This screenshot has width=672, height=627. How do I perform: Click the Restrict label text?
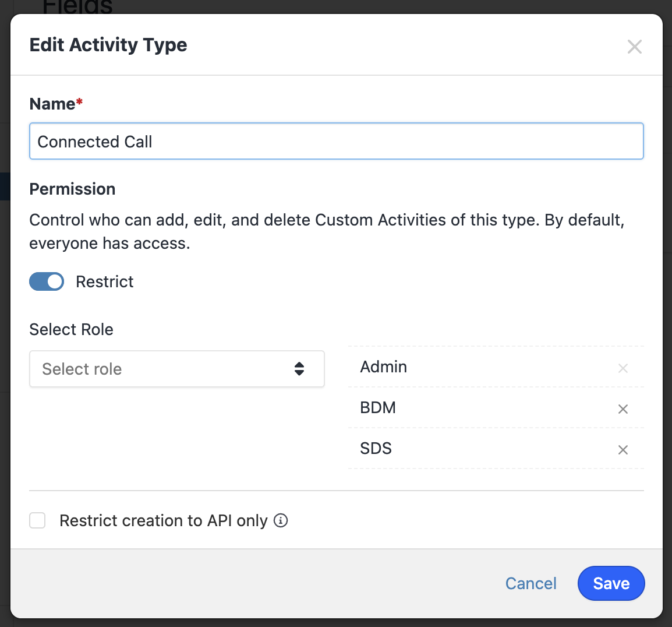point(105,282)
